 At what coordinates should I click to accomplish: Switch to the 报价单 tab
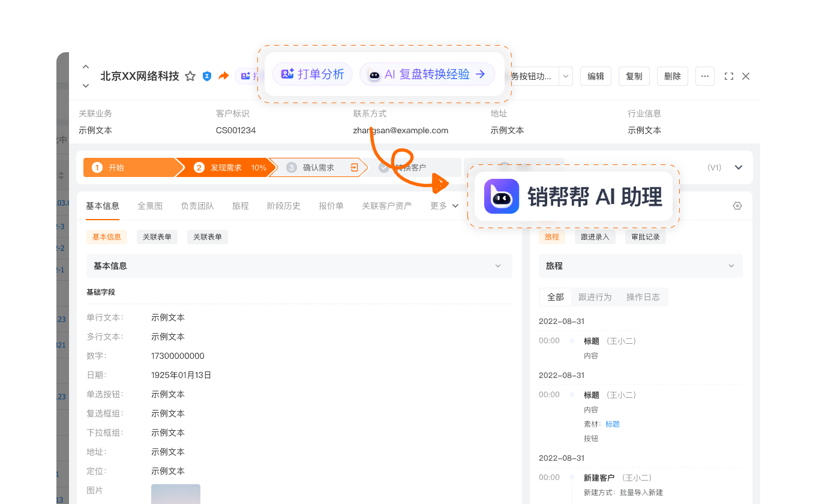pyautogui.click(x=331, y=206)
